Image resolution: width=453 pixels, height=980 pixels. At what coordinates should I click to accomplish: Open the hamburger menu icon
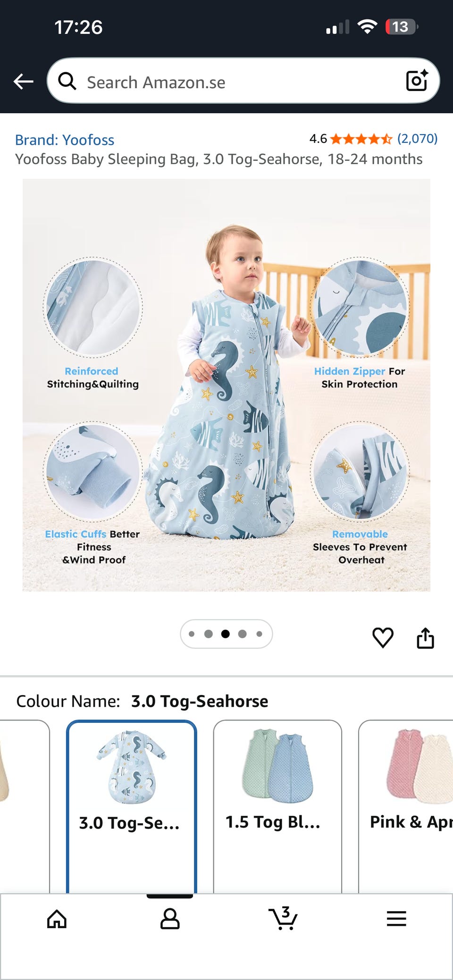396,919
